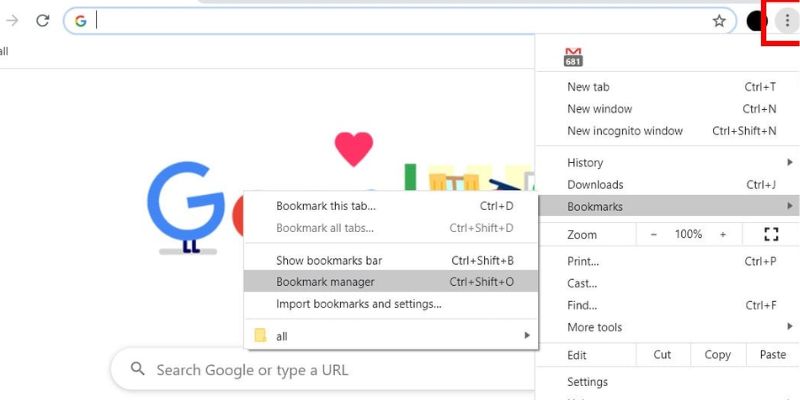Click the reload page icon
This screenshot has height=400, width=800.
tap(42, 20)
